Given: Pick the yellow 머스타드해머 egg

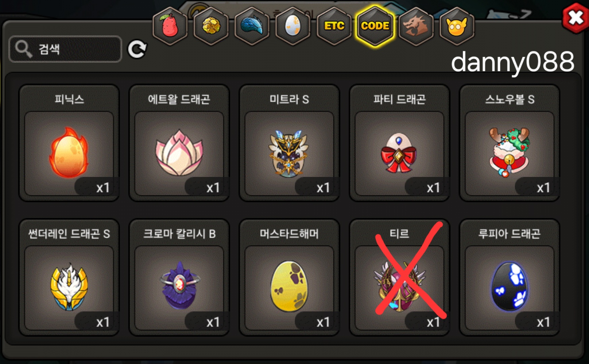Looking at the screenshot, I should tap(289, 277).
